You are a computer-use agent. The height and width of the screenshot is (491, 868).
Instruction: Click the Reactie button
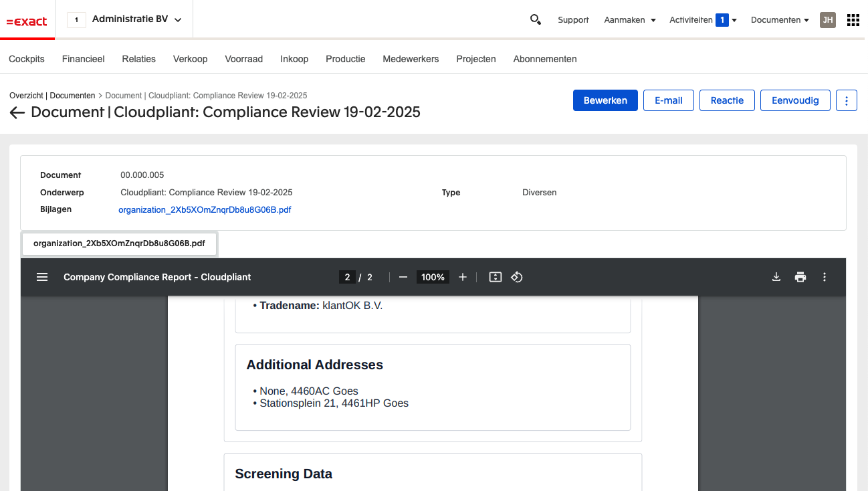(x=727, y=100)
